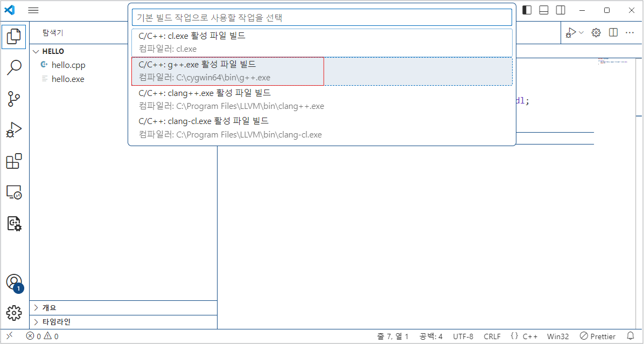Image resolution: width=644 pixels, height=344 pixels.
Task: Open problems errors and warnings status item
Action: coord(42,336)
